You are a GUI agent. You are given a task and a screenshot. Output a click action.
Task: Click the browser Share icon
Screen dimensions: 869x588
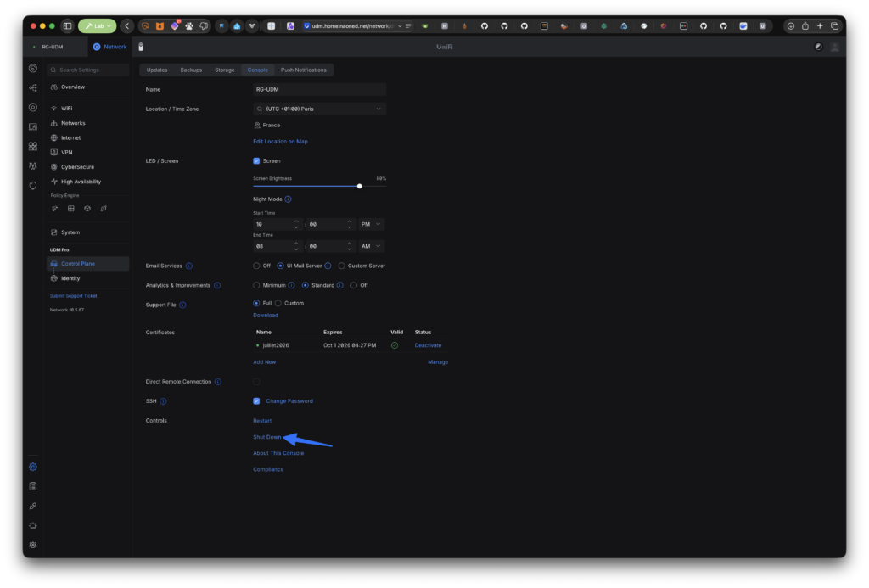(805, 26)
